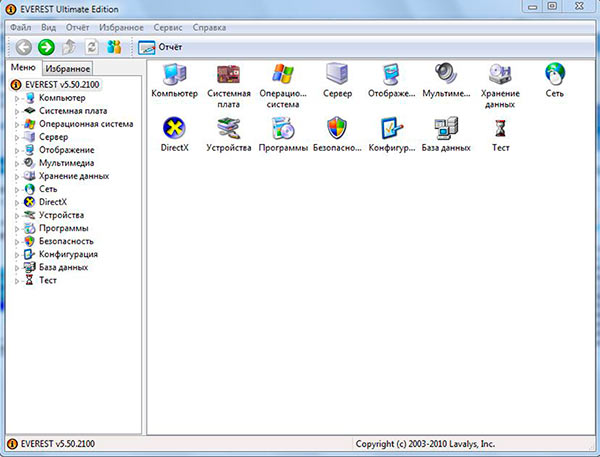Open the Отчёт menu in menu bar
Viewport: 600px width, 457px height.
pos(77,28)
